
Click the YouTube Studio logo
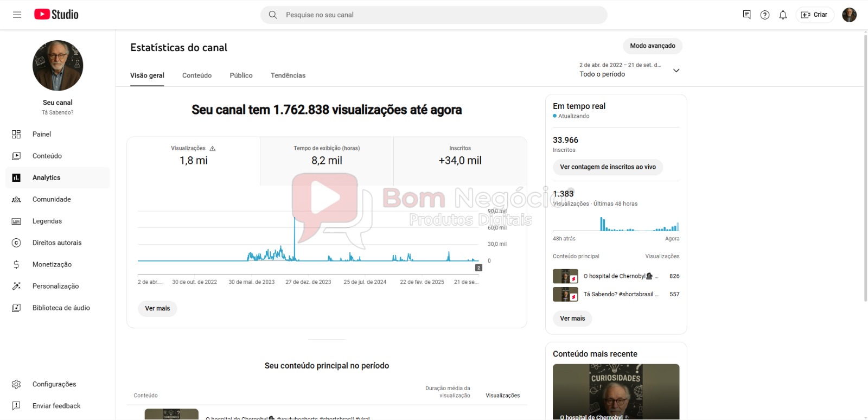coord(56,15)
